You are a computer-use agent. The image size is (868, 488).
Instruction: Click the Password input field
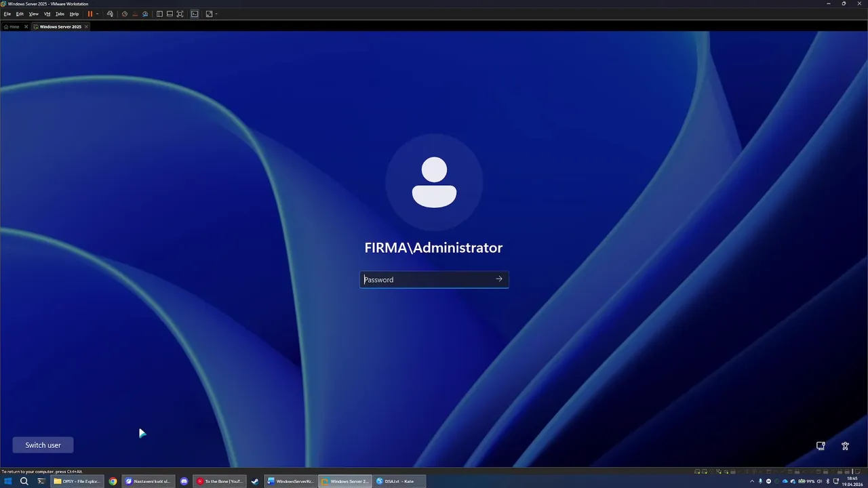(427, 279)
